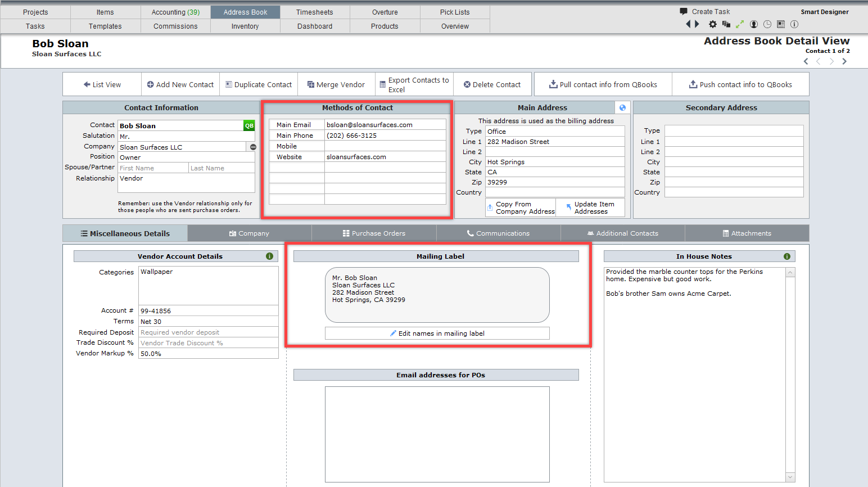Image resolution: width=868 pixels, height=487 pixels.
Task: Click the In House Notes scroll up arrow
Action: pos(790,272)
